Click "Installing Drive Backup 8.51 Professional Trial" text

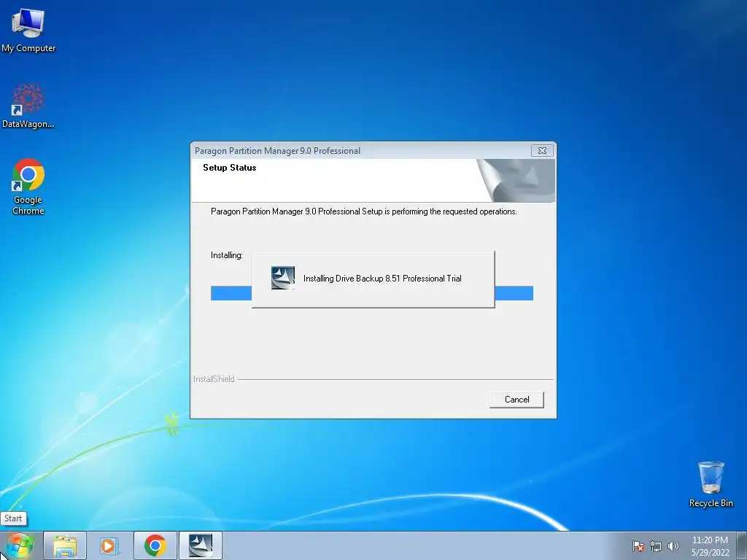(x=382, y=279)
